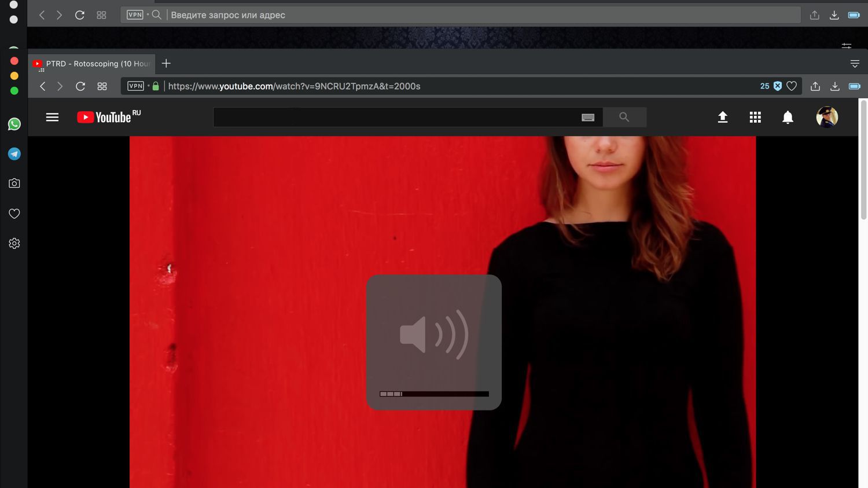Open the YouTube account avatar menu

(827, 117)
